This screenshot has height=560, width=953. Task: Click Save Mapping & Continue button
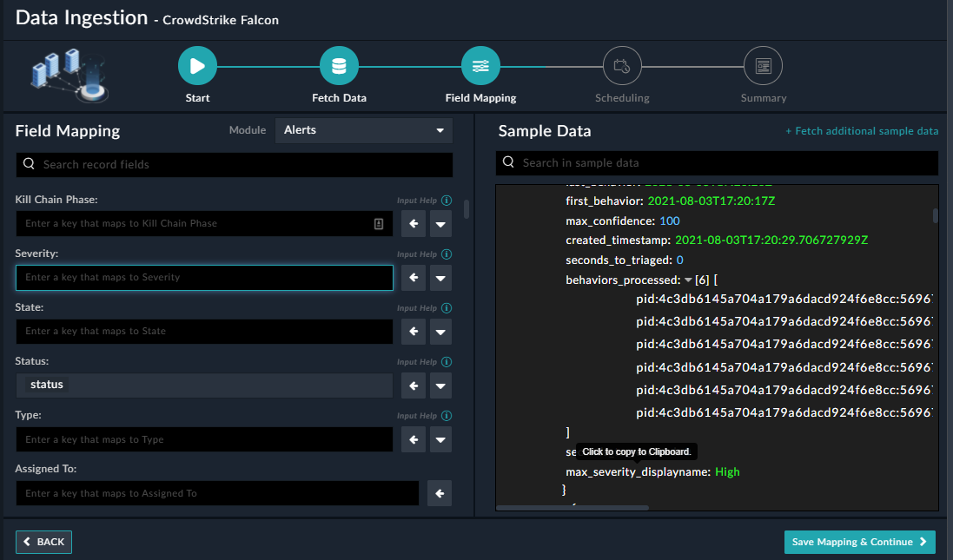[859, 542]
